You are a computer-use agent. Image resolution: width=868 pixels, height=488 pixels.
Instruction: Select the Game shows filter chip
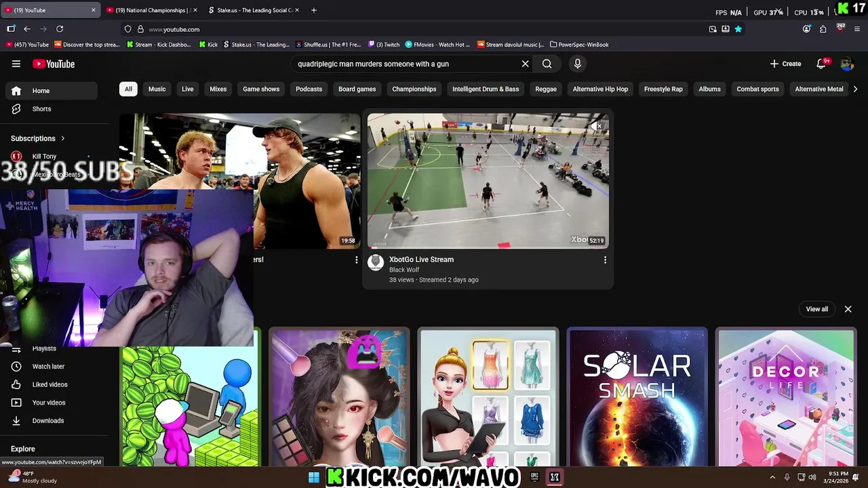tap(261, 89)
